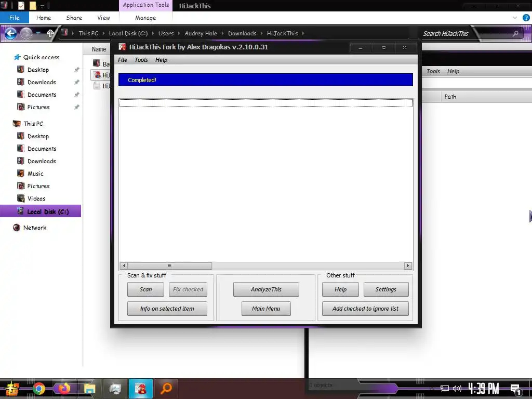Viewport: 532px width, 399px height.
Task: Open the Customize Quick Access Toolbar dropdown
Action: point(43,6)
